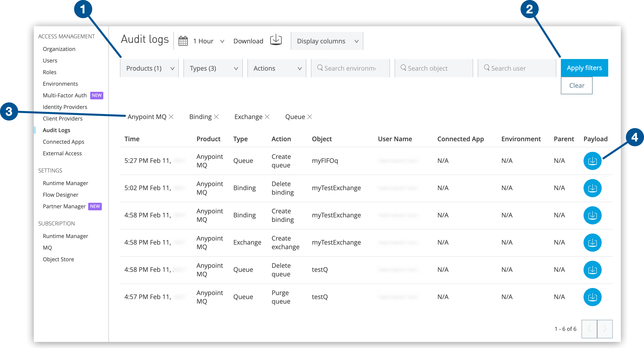The height and width of the screenshot is (348, 644).
Task: Download payload for Create exchange row
Action: (x=592, y=243)
